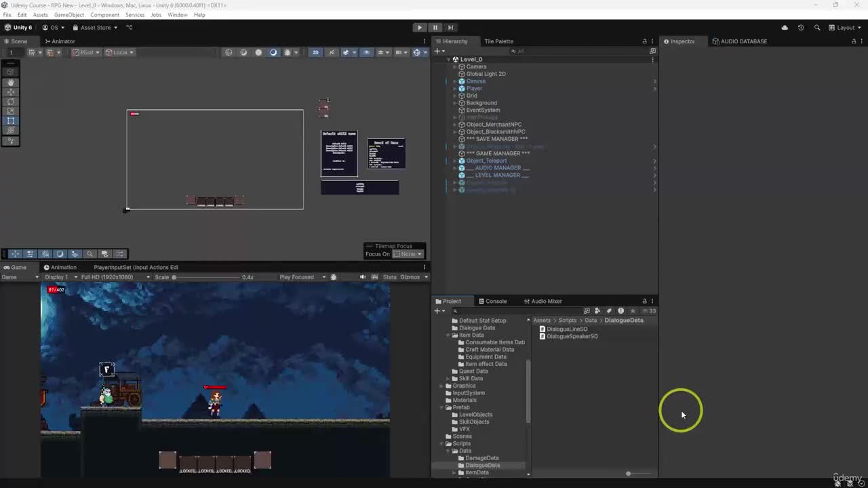Switch to the Animator tab

click(x=60, y=41)
